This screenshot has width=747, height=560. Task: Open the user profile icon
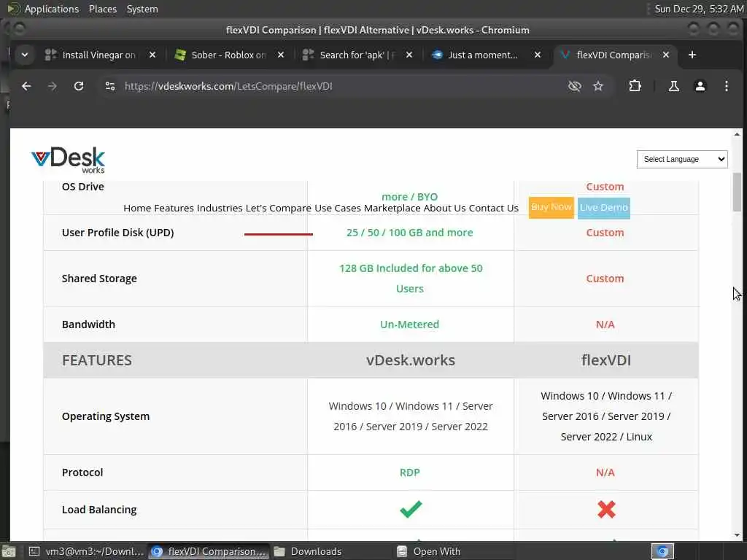coord(700,86)
